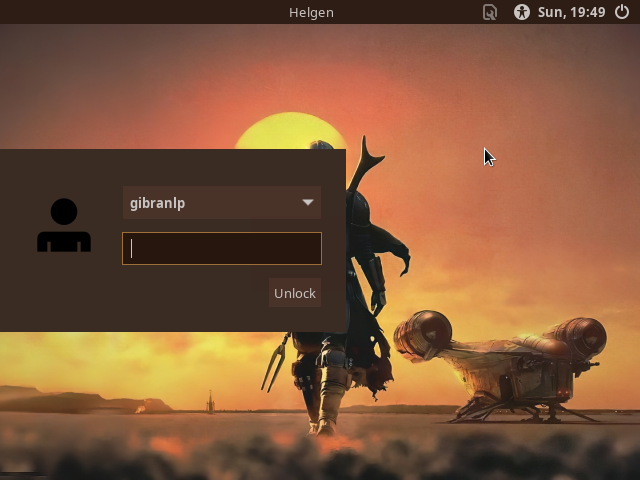
Task: Open the power menu icon
Action: [x=622, y=12]
